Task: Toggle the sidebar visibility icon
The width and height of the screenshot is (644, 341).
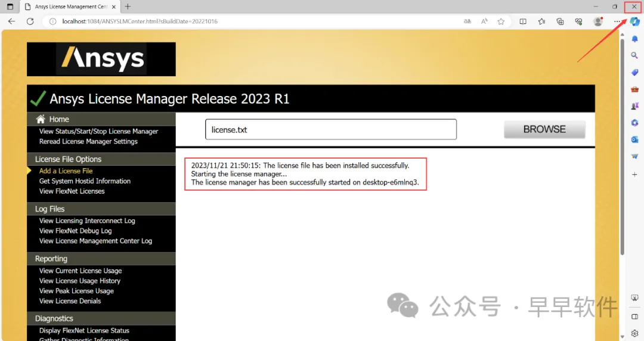Action: (634, 317)
